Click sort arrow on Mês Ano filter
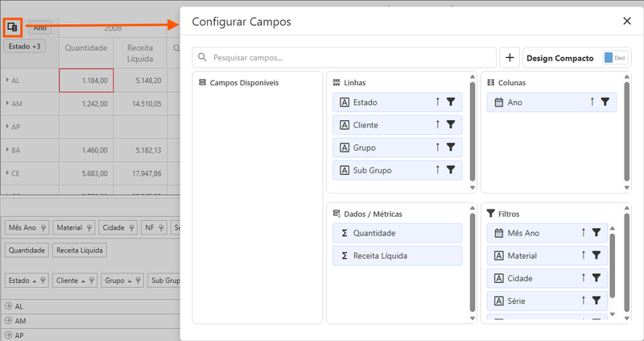The height and width of the screenshot is (341, 644). click(583, 233)
